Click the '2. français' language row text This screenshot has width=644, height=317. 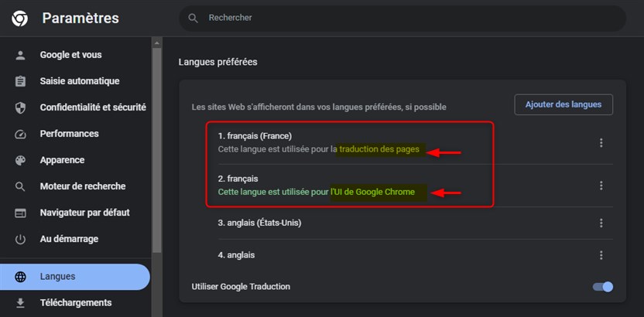pos(238,179)
